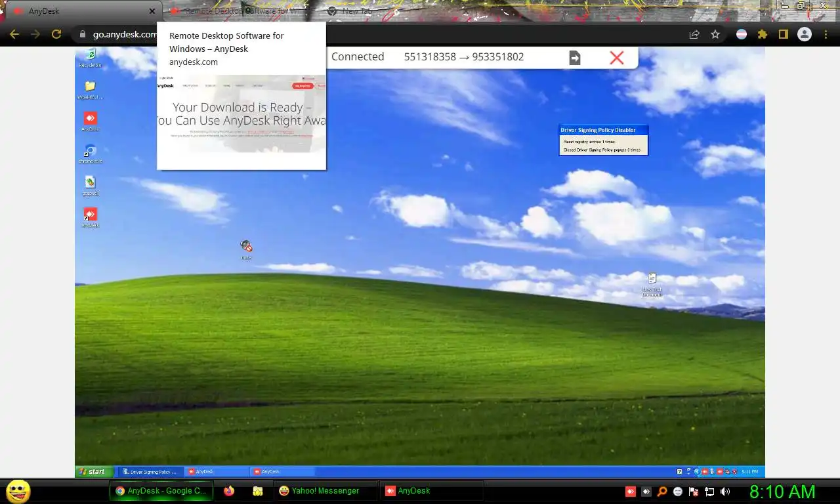This screenshot has width=840, height=504.
Task: Share this page using the share icon
Action: (x=694, y=34)
